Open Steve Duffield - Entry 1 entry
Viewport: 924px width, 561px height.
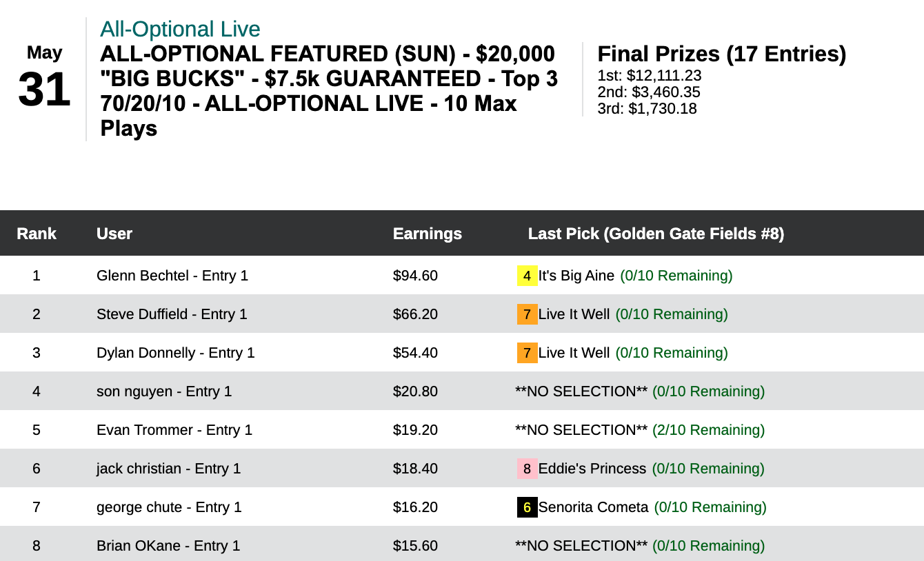pyautogui.click(x=172, y=314)
